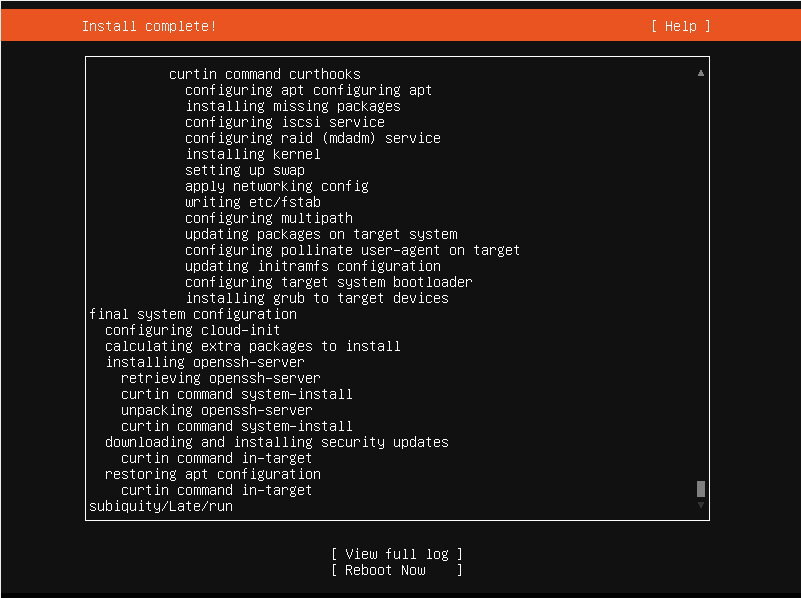
Task: Select the 'apply networking config' log line
Action: point(277,186)
